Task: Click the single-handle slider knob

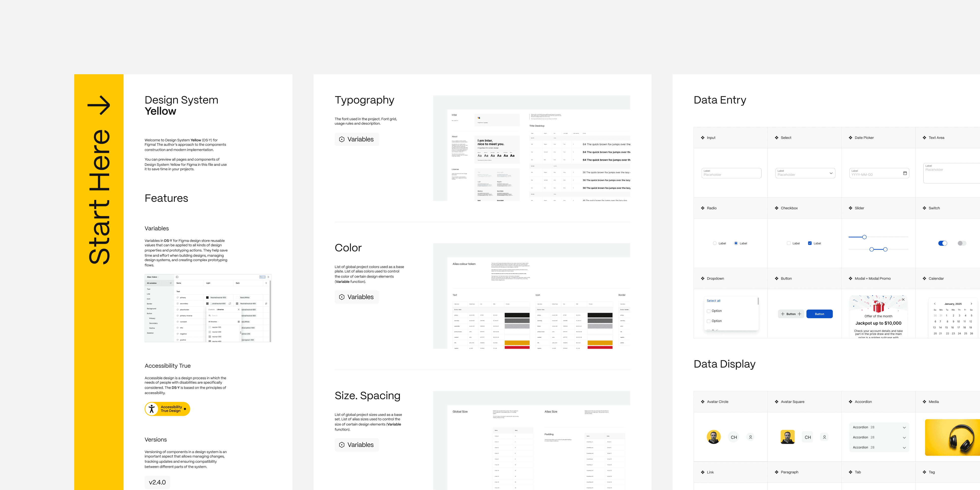Action: click(x=864, y=237)
